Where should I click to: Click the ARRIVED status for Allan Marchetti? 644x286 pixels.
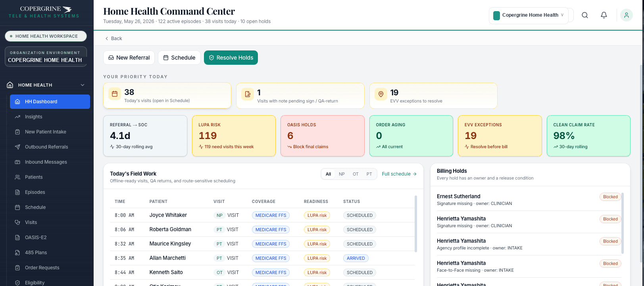tap(356, 258)
